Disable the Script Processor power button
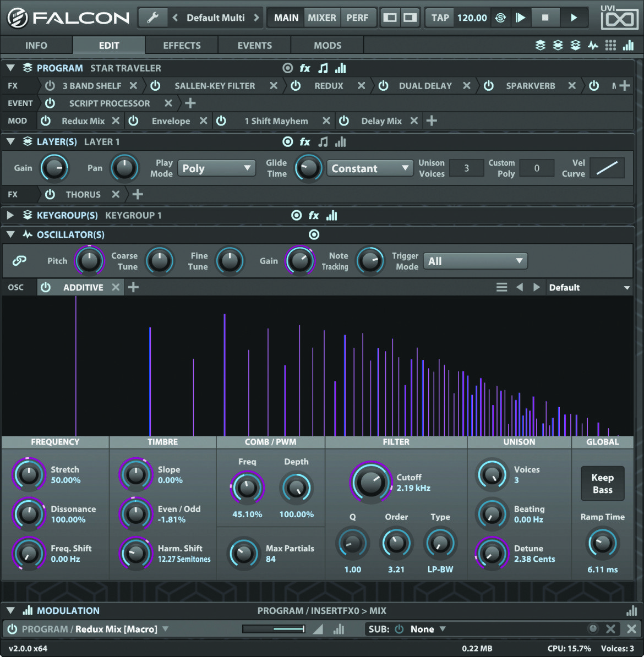 pos(50,103)
